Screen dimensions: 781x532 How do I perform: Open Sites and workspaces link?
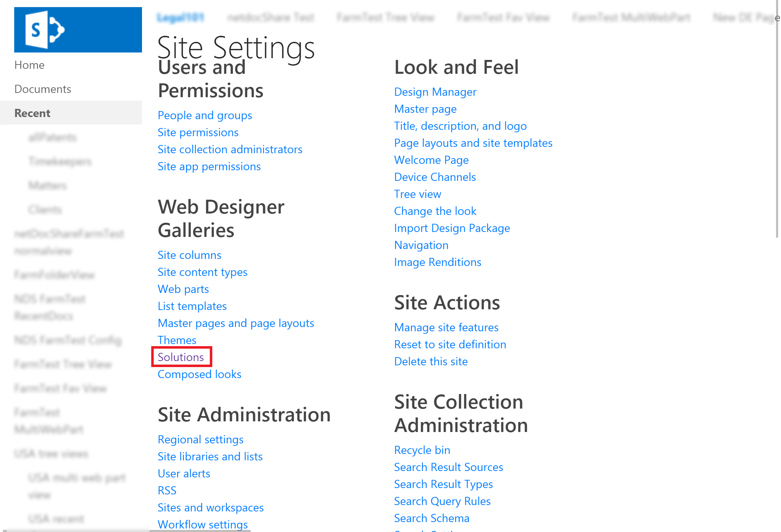[x=211, y=508]
